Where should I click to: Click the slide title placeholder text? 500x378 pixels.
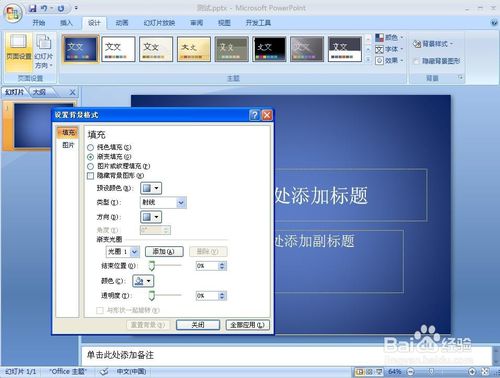[321, 195]
